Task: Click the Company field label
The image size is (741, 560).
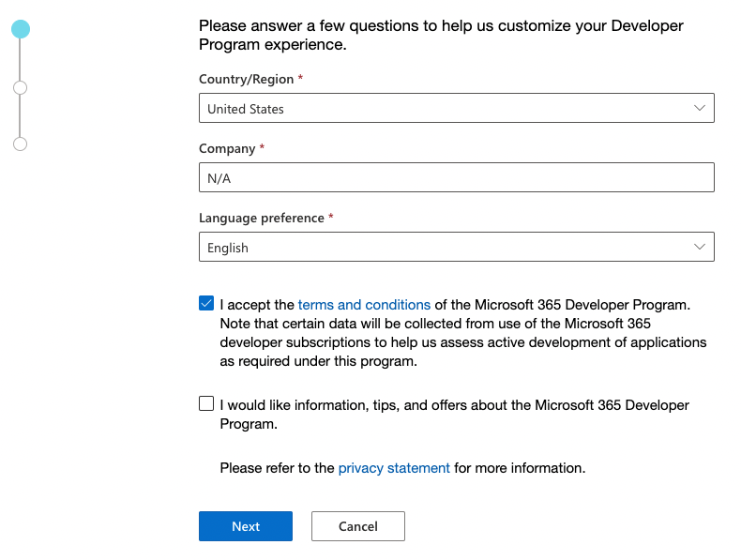Action: pyautogui.click(x=227, y=149)
